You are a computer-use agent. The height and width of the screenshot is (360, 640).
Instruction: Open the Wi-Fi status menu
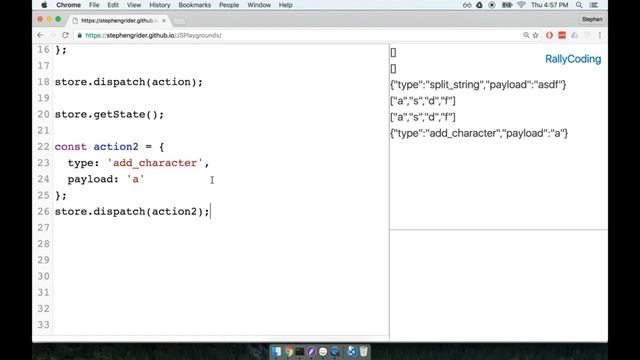pyautogui.click(x=521, y=5)
